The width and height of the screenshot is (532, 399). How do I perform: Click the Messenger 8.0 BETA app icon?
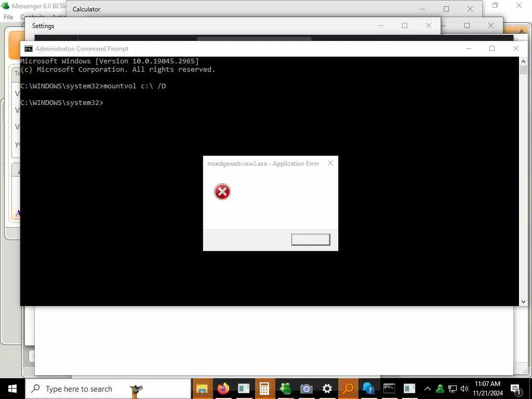tap(5, 6)
